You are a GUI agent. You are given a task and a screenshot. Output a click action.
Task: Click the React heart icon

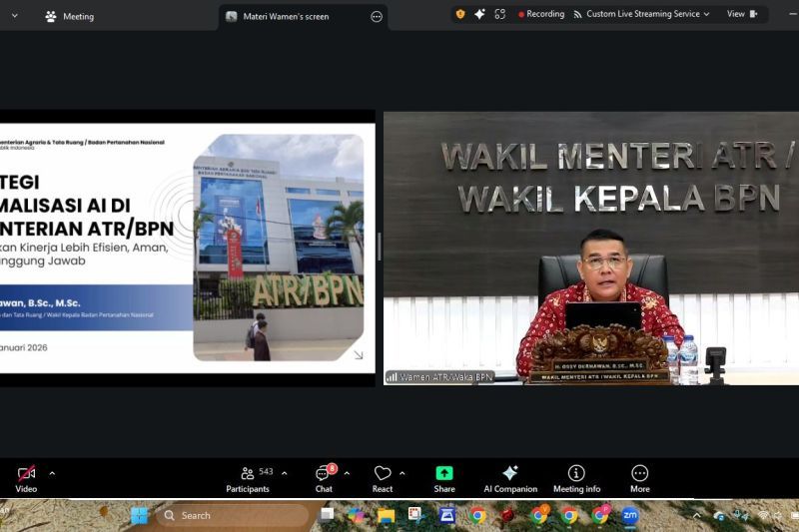pyautogui.click(x=383, y=477)
